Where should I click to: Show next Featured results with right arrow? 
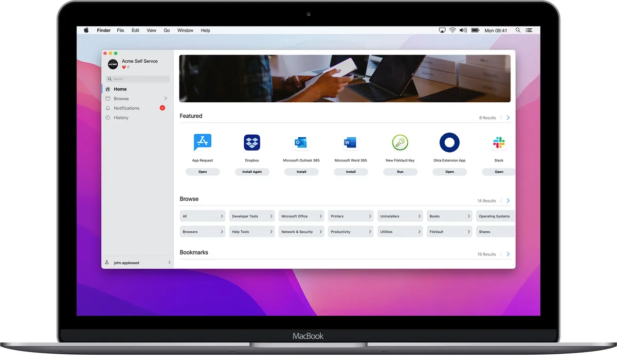tap(508, 118)
